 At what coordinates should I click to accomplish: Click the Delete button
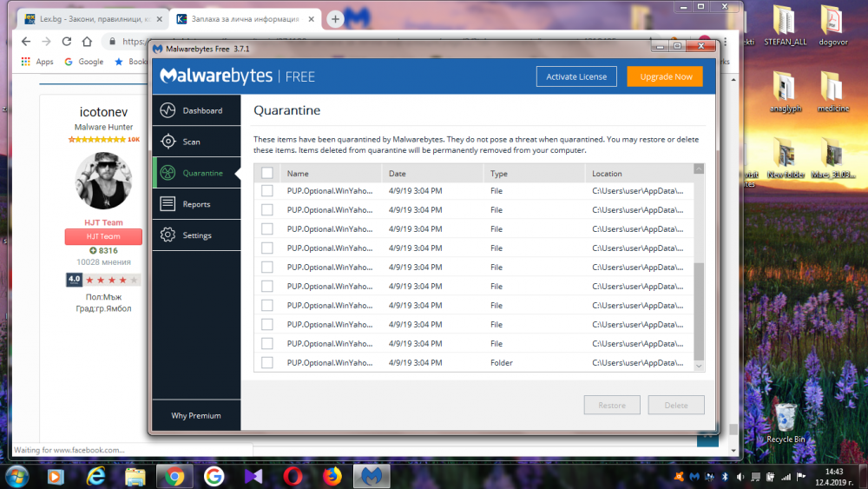pos(676,405)
